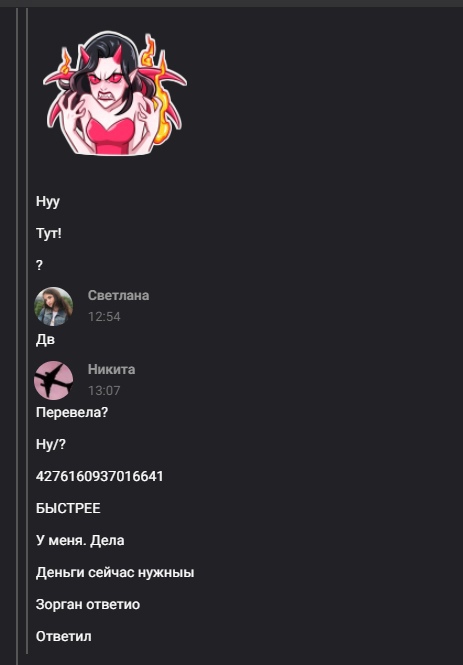Viewport: 463px width, 665px height.
Task: Click Светлана's profile avatar
Action: pos(53,306)
